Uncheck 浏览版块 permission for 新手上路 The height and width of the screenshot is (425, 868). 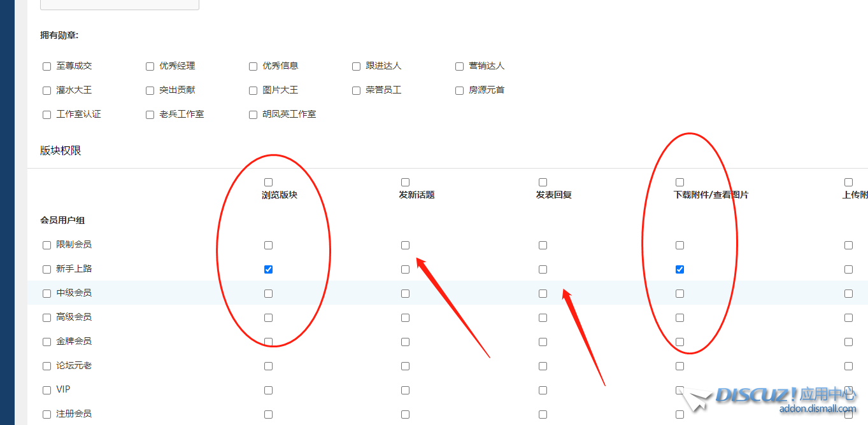coord(268,269)
